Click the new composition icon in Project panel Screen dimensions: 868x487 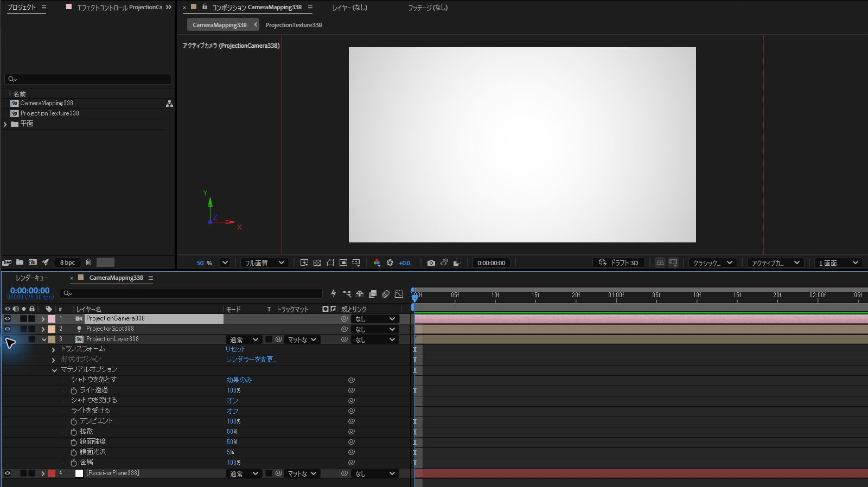coord(33,262)
